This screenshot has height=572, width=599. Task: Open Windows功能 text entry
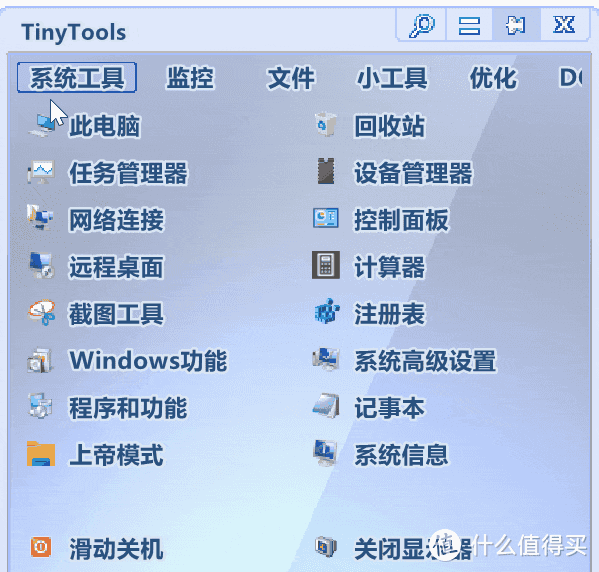pos(148,361)
